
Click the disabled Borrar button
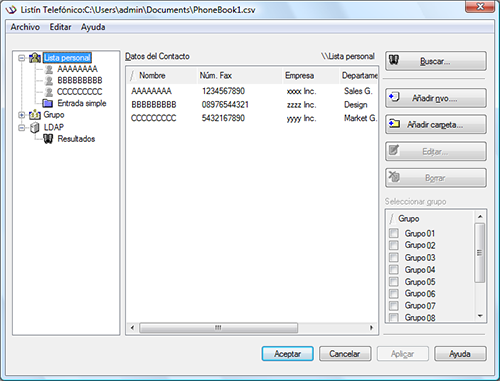click(436, 178)
